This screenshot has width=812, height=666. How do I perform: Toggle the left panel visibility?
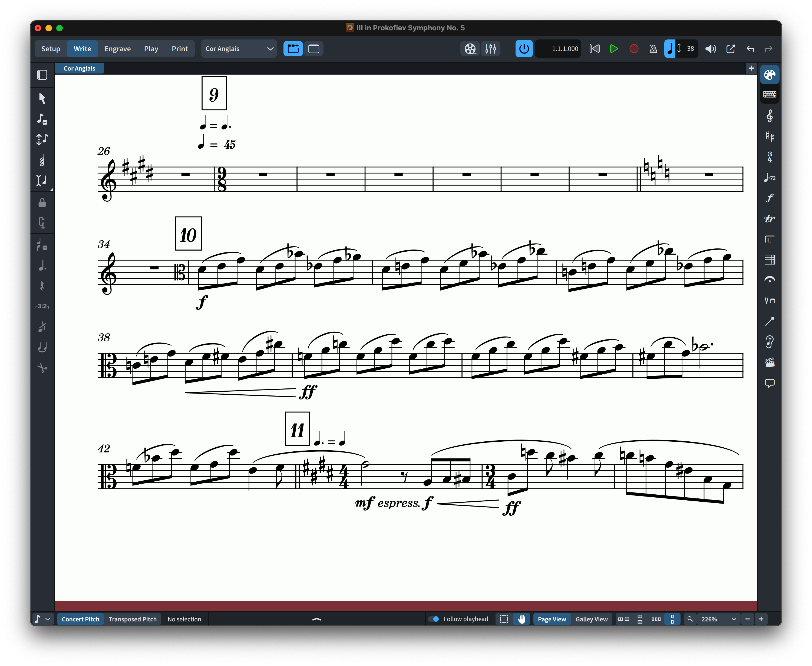pyautogui.click(x=42, y=75)
